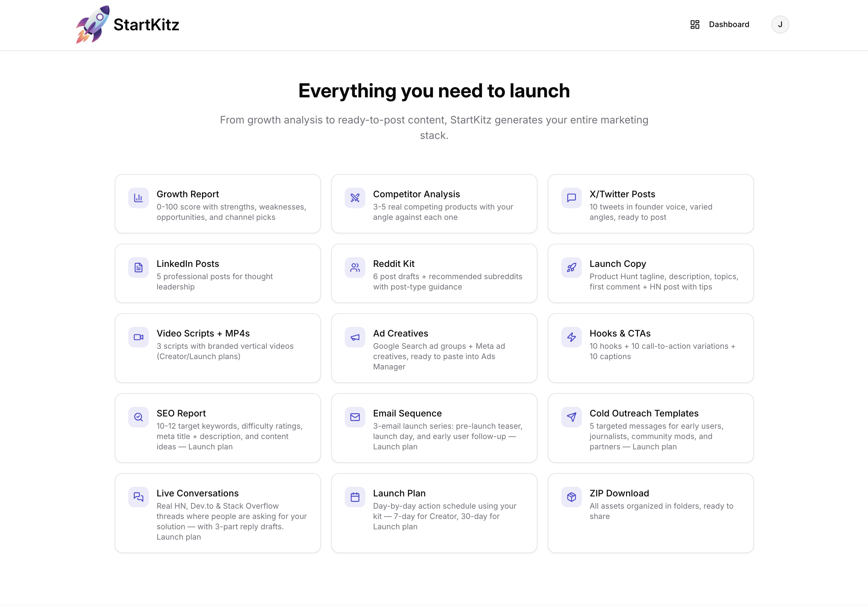
Task: Click the StartKitz rocket logo
Action: [92, 24]
